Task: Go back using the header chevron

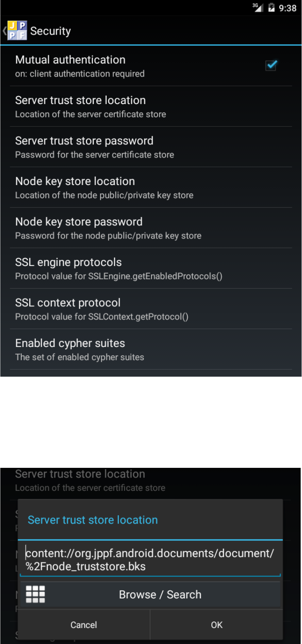Action: [x=4, y=31]
